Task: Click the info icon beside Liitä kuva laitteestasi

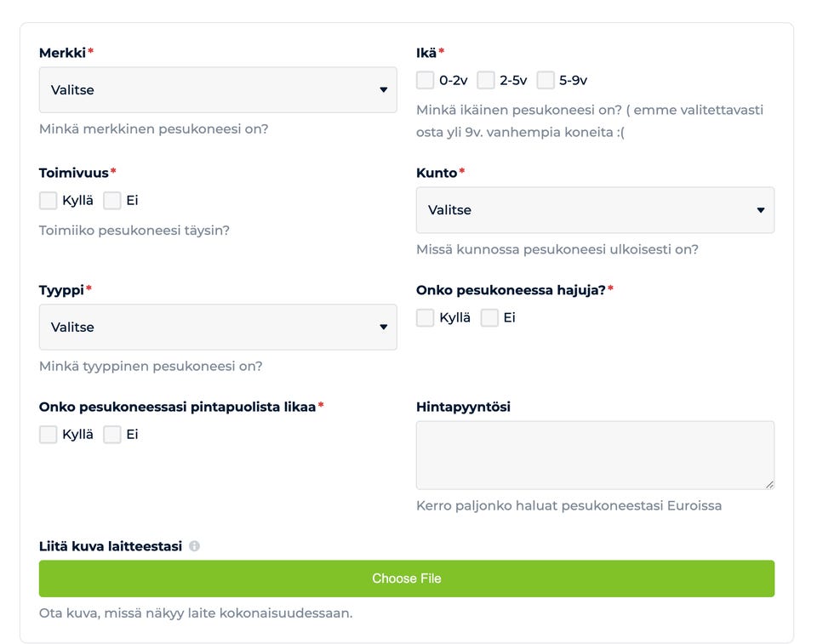Action: coord(194,546)
